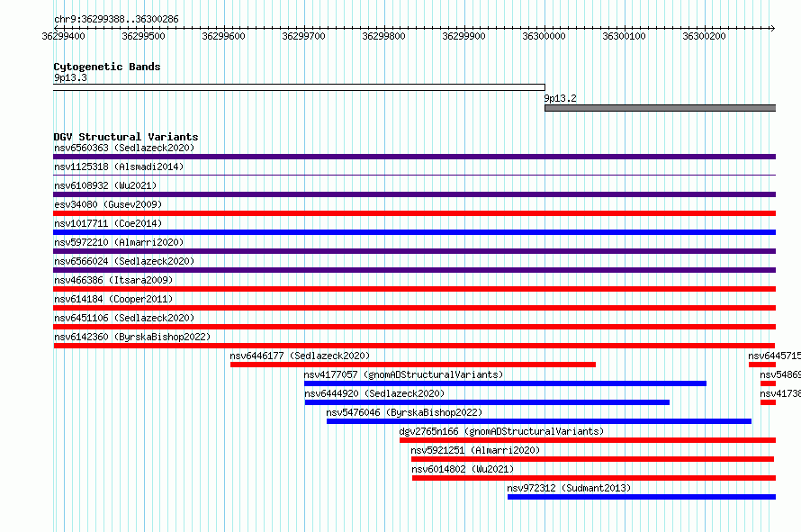Select the red nsv6014802 (Wu2021) bar
This screenshot has width=801, height=532.
tap(594, 478)
